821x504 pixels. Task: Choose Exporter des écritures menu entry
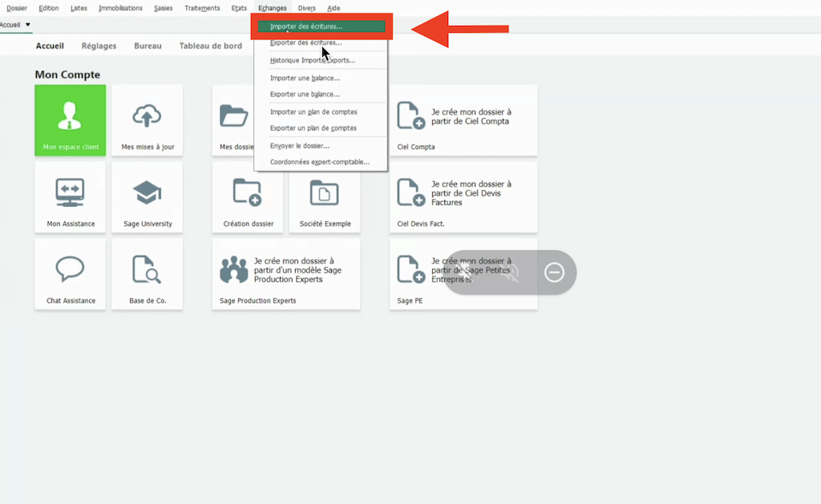coord(322,42)
